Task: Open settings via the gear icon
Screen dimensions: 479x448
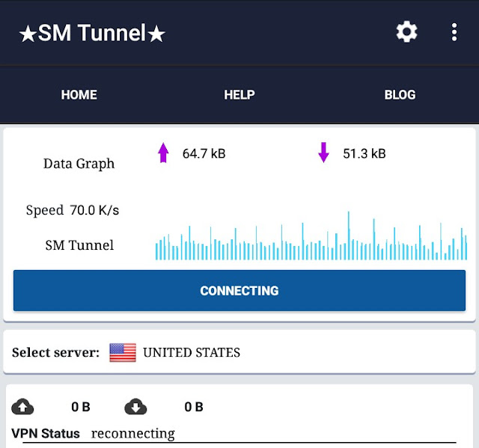Action: (406, 32)
